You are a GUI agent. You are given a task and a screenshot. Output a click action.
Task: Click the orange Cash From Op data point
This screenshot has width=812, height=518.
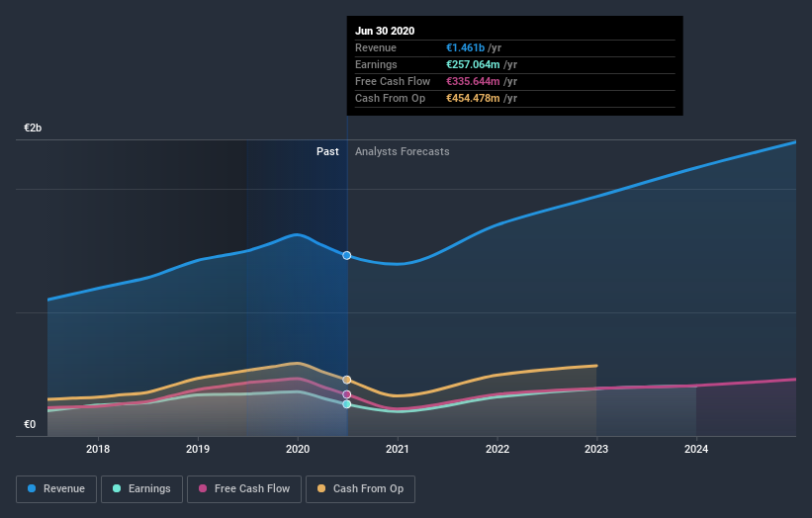pos(347,380)
